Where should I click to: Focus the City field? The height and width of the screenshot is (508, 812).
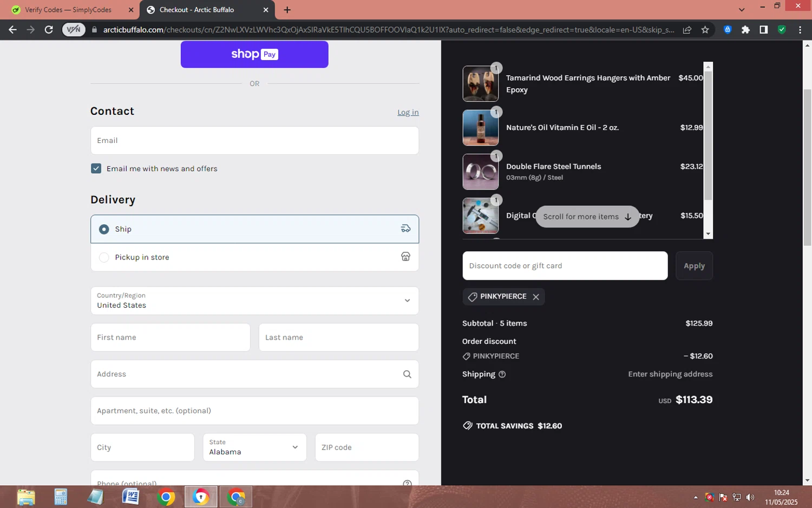(x=142, y=447)
